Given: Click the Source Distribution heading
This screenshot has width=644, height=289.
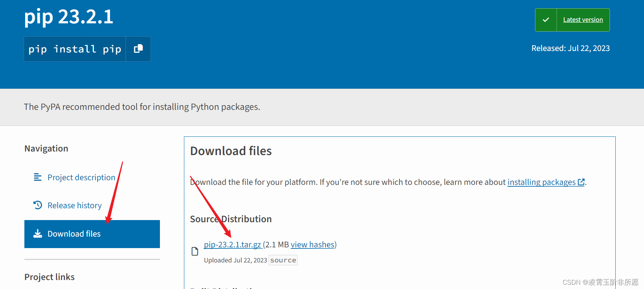Looking at the screenshot, I should pyautogui.click(x=231, y=219).
